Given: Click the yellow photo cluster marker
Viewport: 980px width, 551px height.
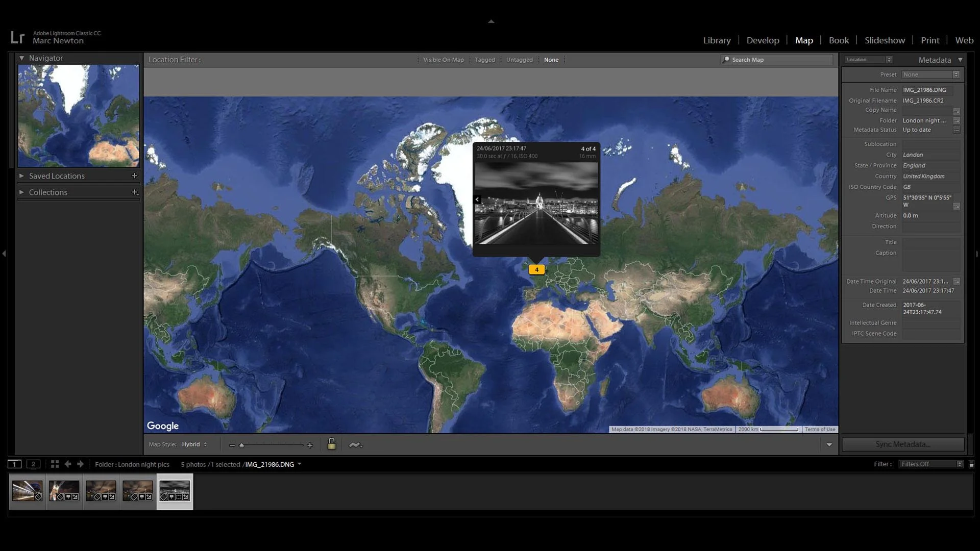Looking at the screenshot, I should (x=536, y=269).
